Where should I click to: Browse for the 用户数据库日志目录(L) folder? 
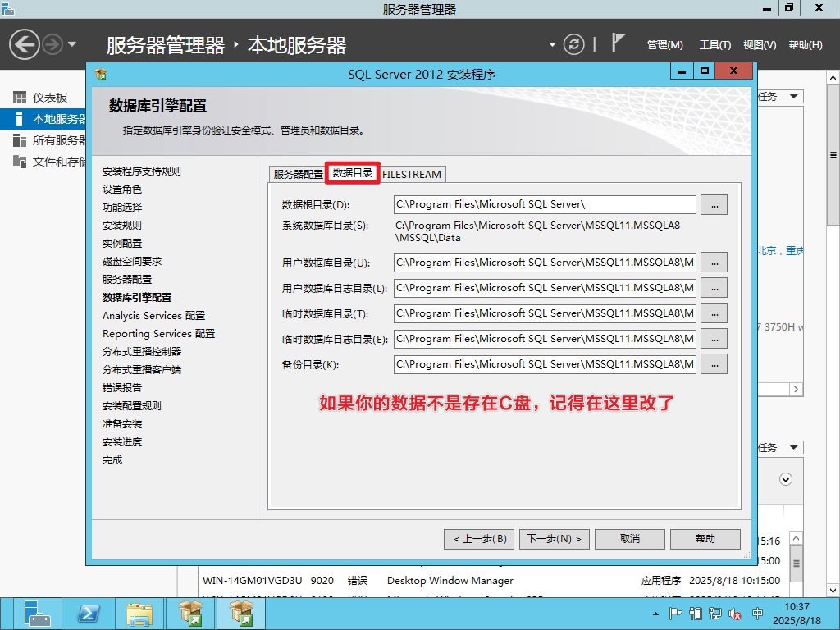click(x=714, y=288)
